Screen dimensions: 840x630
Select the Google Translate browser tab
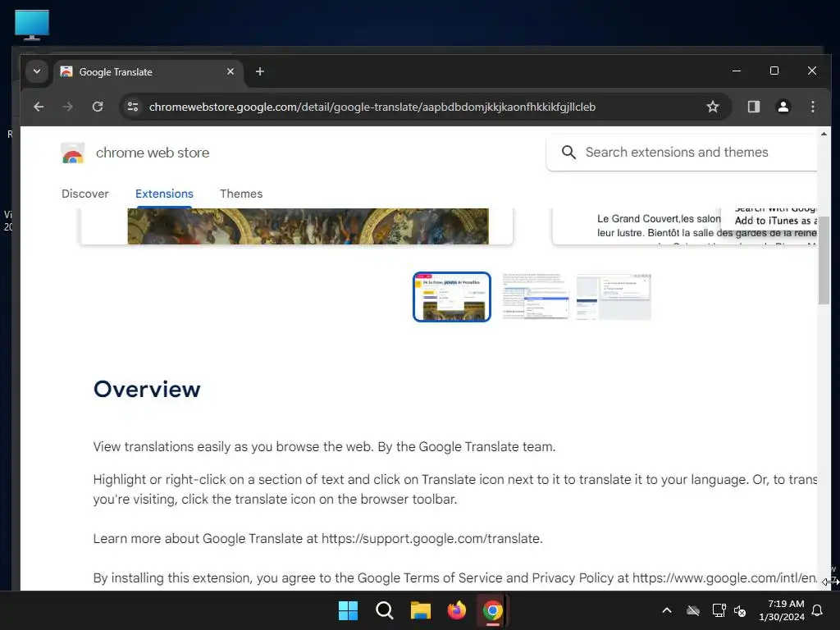click(148, 72)
